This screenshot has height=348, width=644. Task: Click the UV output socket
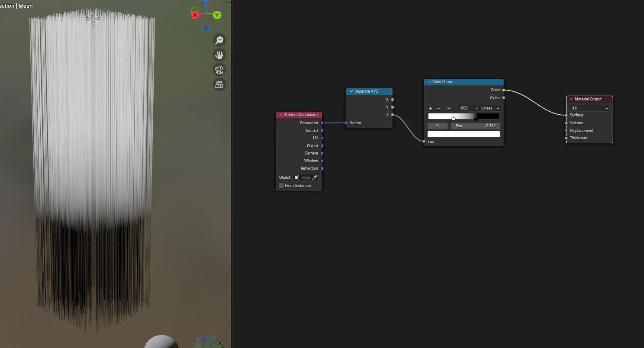point(322,138)
